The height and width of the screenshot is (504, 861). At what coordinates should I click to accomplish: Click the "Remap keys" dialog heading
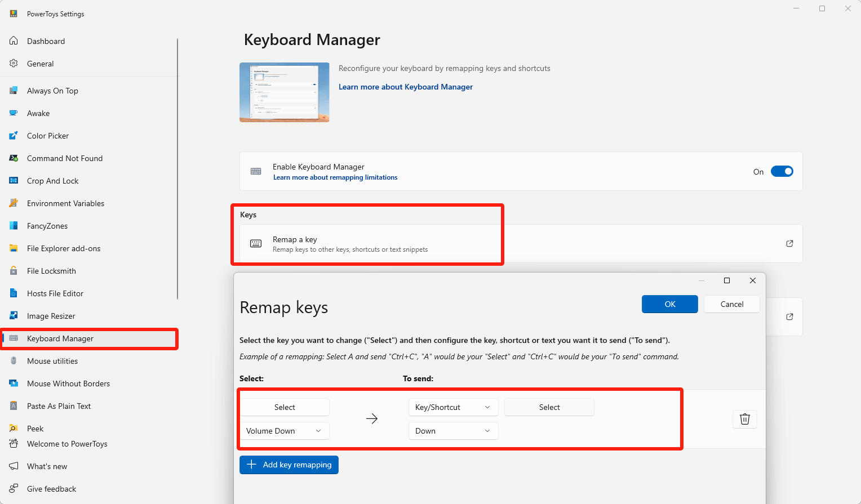pos(284,307)
